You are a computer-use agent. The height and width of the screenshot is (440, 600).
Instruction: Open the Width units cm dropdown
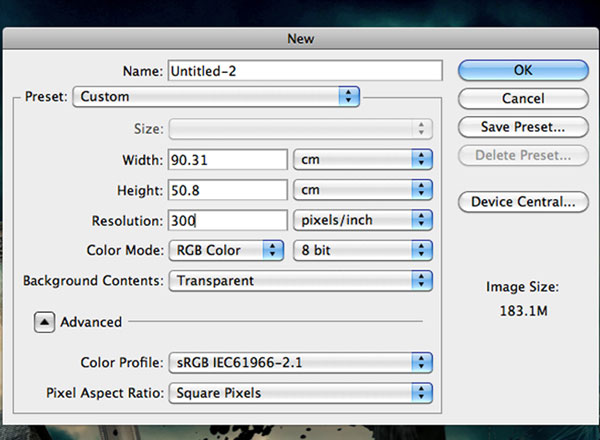363,159
